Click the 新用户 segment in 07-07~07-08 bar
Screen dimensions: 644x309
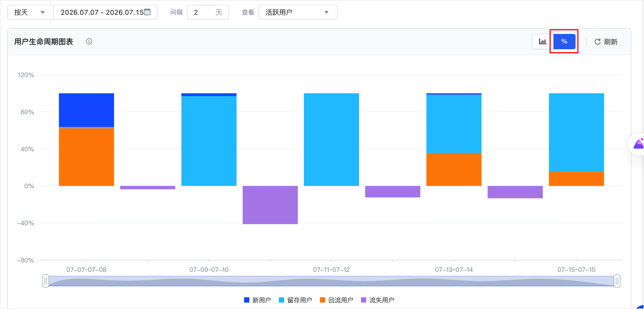click(86, 110)
